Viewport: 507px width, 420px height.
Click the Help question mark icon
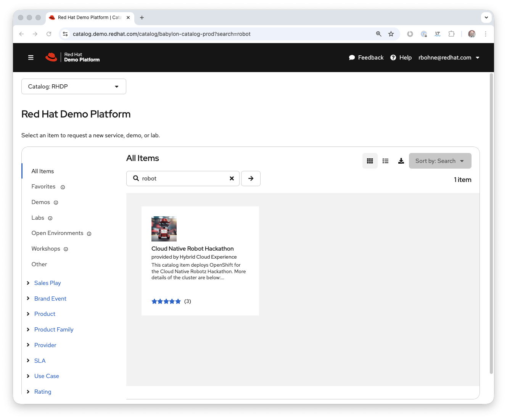pyautogui.click(x=393, y=58)
